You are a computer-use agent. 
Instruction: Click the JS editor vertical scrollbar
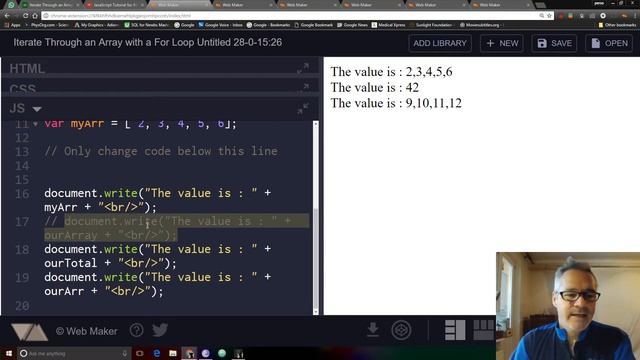(x=316, y=217)
